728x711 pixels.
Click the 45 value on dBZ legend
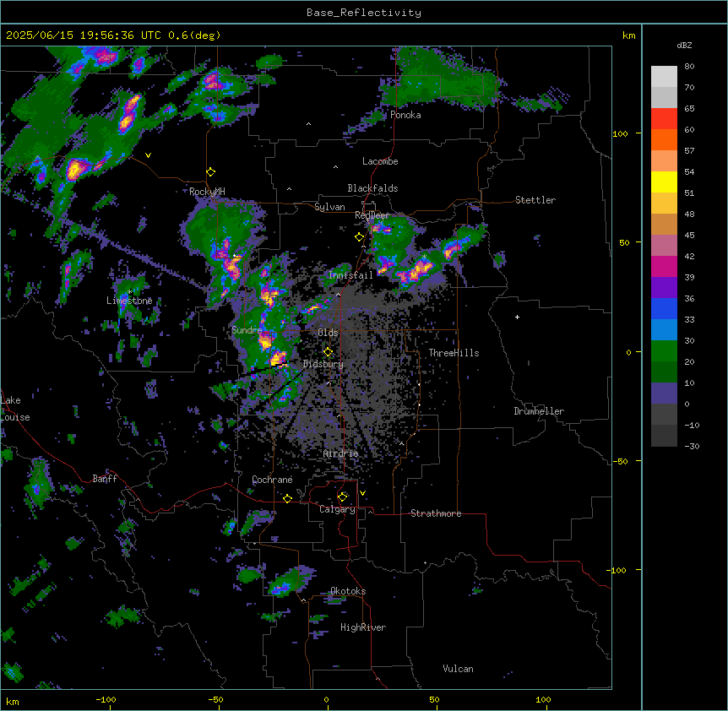tap(689, 235)
